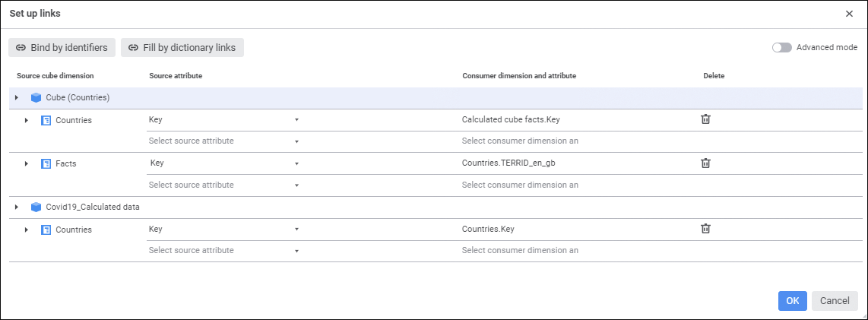Open Key dropdown for Covid19 Countries row

(x=296, y=229)
